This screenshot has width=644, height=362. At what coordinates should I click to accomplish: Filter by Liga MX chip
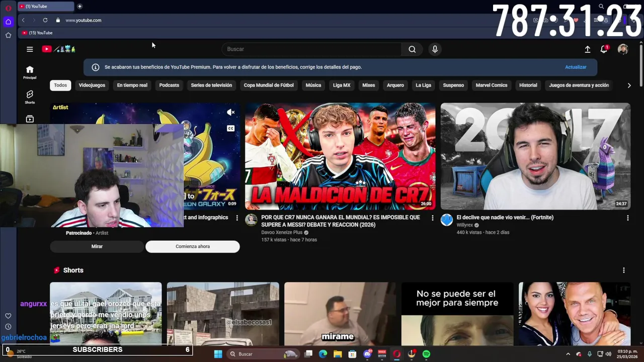click(x=342, y=85)
